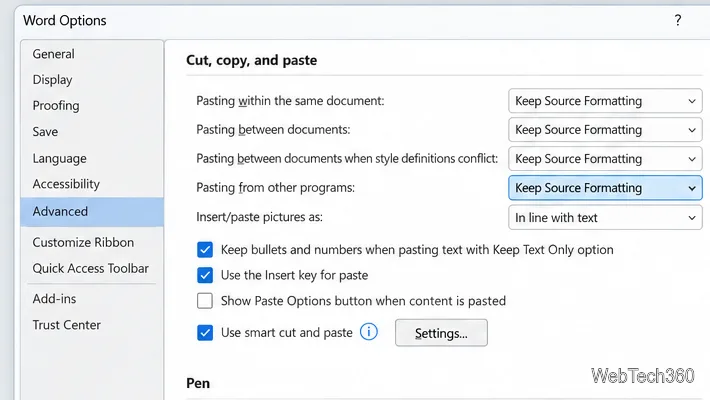Image resolution: width=710 pixels, height=400 pixels.
Task: Open Quick Access Toolbar options
Action: (92, 268)
